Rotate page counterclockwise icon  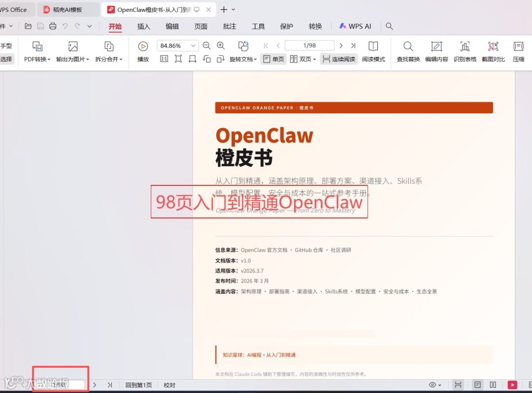(206, 59)
